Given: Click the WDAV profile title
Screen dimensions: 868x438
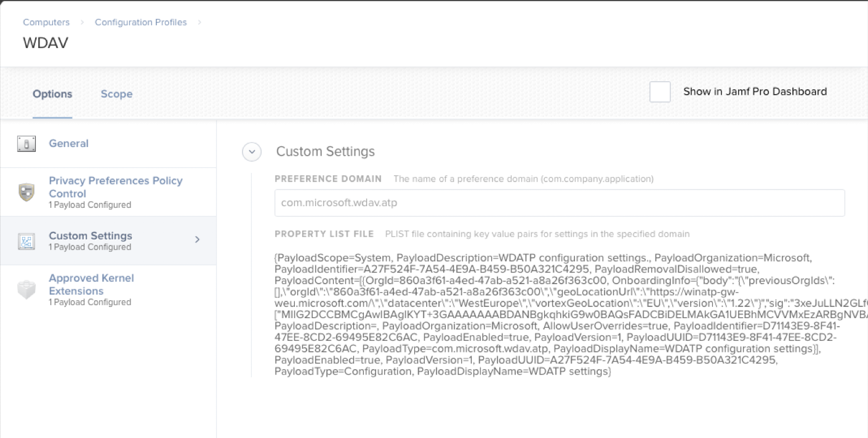Looking at the screenshot, I should (x=46, y=44).
